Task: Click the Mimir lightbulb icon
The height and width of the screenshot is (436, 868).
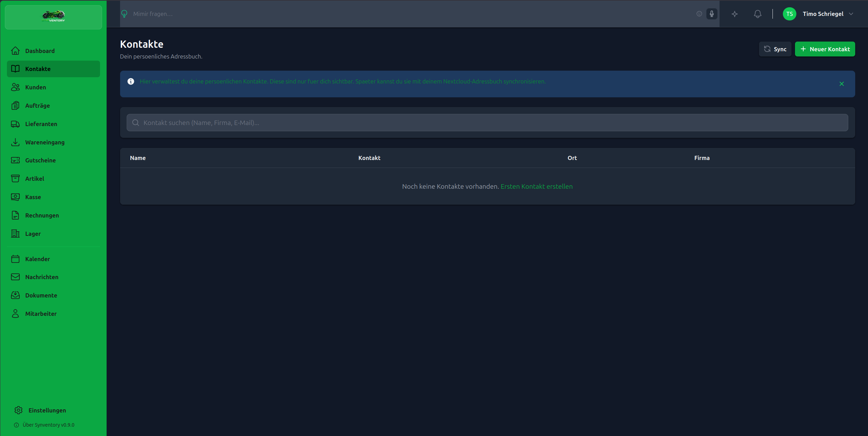Action: click(124, 14)
